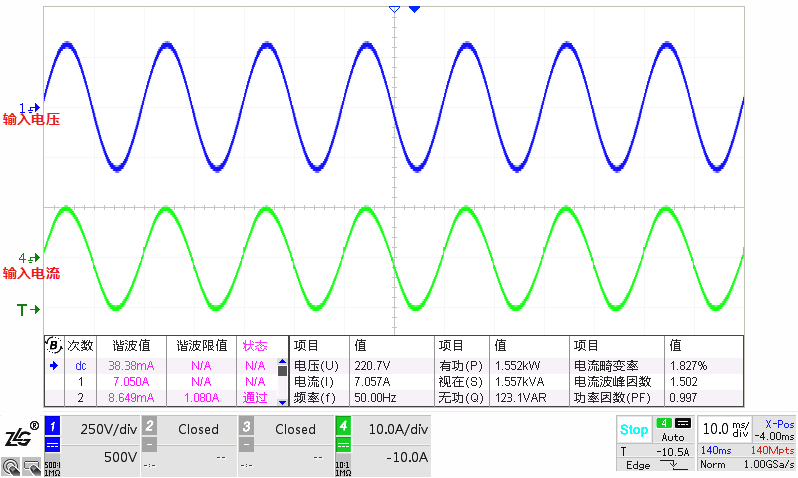This screenshot has height=478, width=798.
Task: Select harmonic 1 value 7.050A
Action: [x=131, y=381]
